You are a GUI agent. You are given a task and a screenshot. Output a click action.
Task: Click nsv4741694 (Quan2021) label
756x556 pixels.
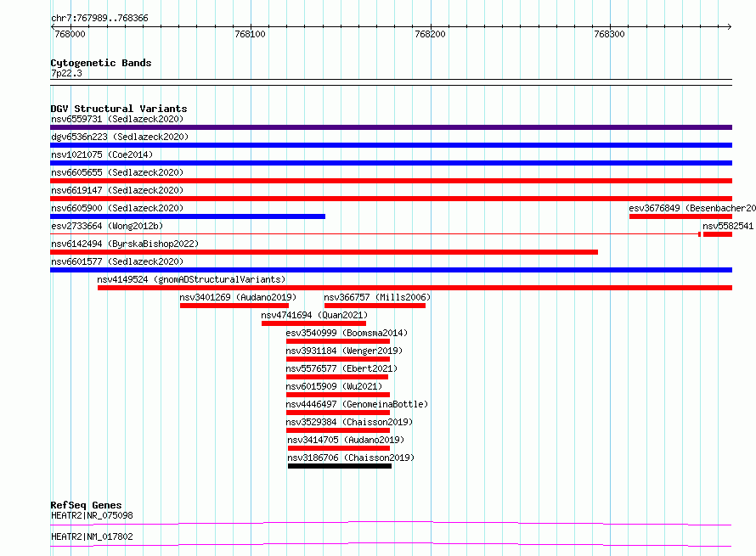314,315
